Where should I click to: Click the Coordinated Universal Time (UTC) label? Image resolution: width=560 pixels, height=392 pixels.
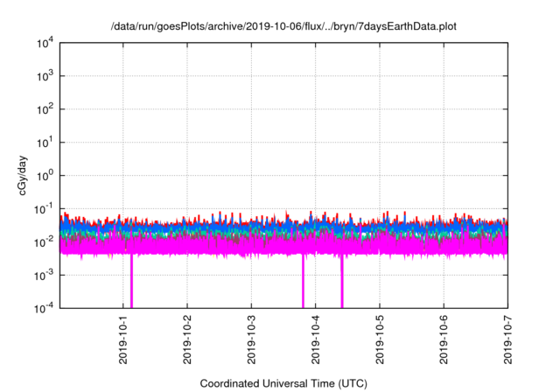[283, 383]
